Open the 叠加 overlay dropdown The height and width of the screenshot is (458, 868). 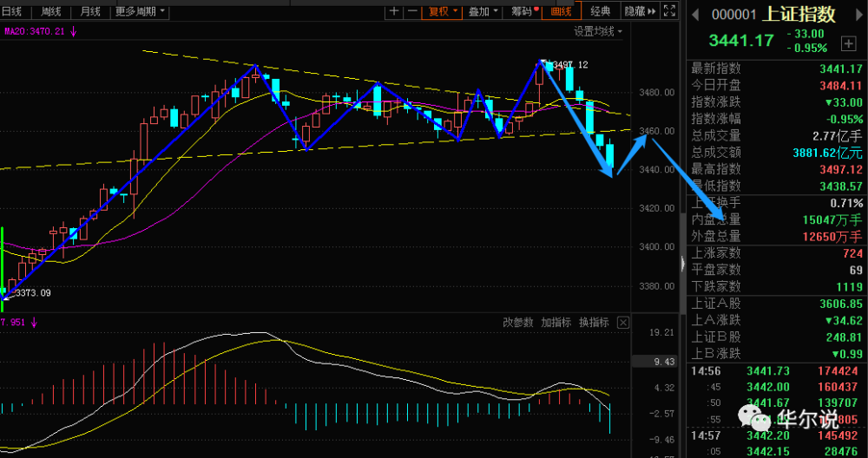click(x=483, y=10)
